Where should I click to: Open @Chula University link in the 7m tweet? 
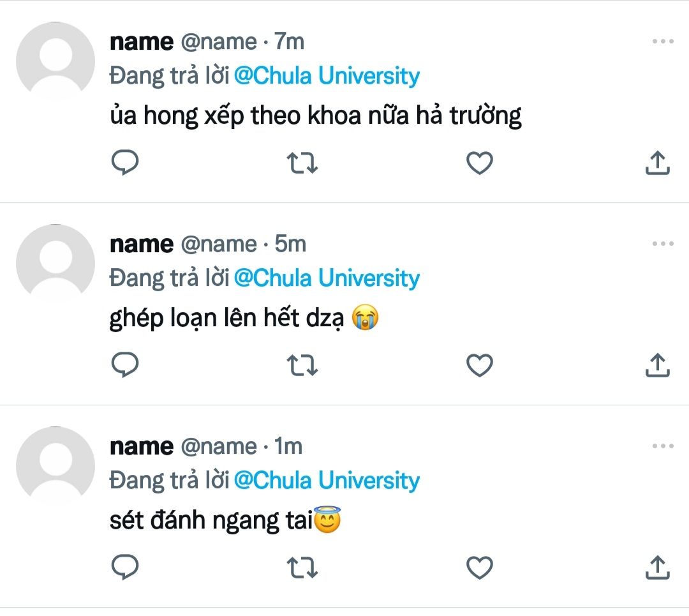click(x=327, y=76)
